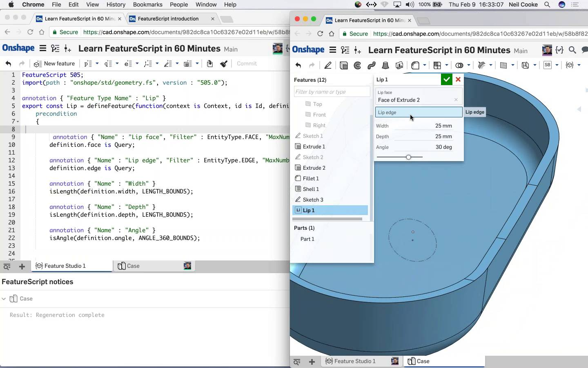Click the code formatting brush icon
Viewport: 588px width, 368px height.
(224, 63)
